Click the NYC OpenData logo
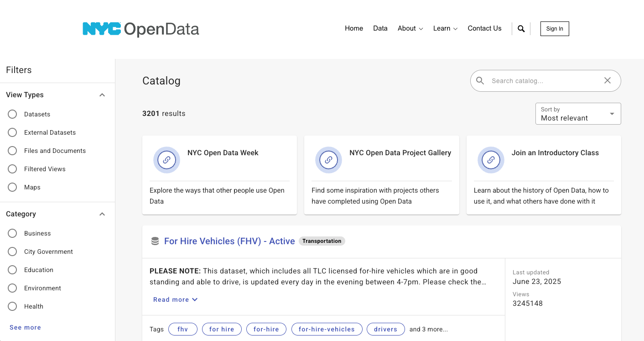The height and width of the screenshot is (341, 644). [140, 29]
